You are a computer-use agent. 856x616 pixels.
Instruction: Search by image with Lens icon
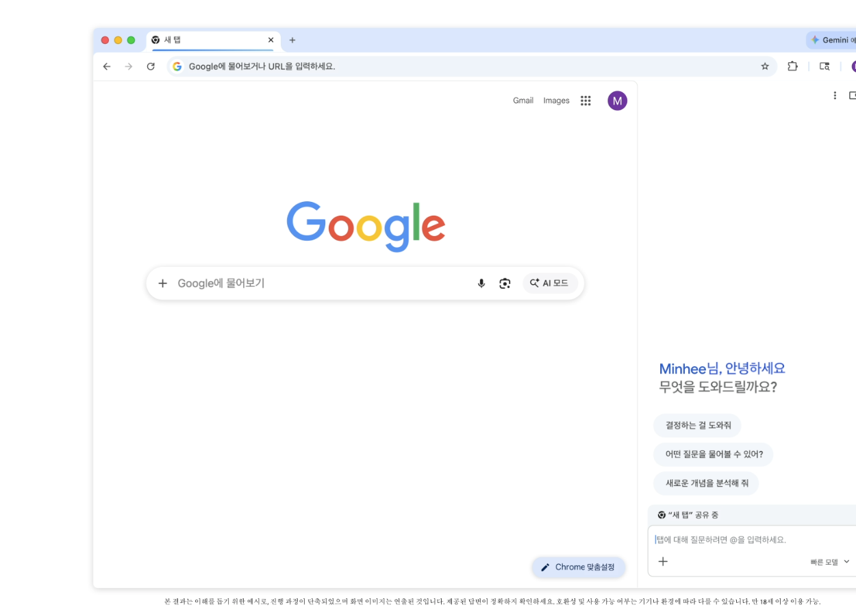click(x=505, y=283)
